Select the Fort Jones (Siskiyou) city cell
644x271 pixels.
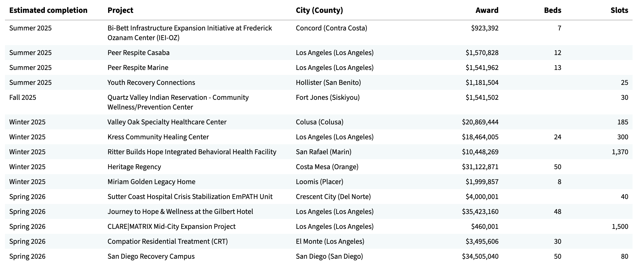point(328,97)
